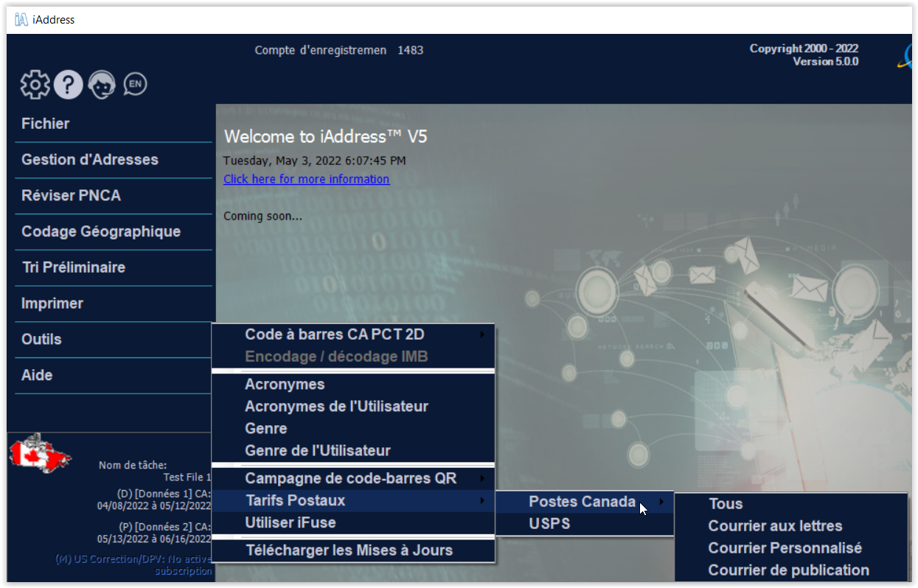Select Courrier Personnalisé
Screen dimensions: 918x588
(x=791, y=548)
